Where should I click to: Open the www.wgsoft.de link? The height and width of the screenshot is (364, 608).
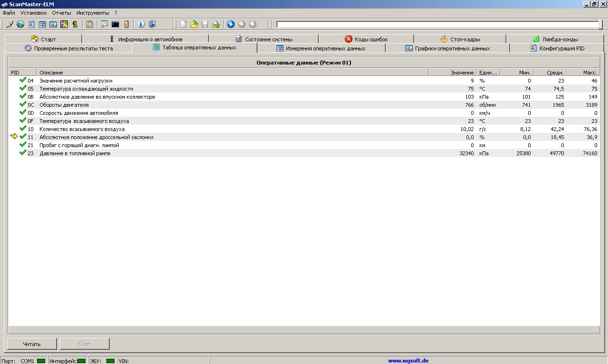click(408, 361)
